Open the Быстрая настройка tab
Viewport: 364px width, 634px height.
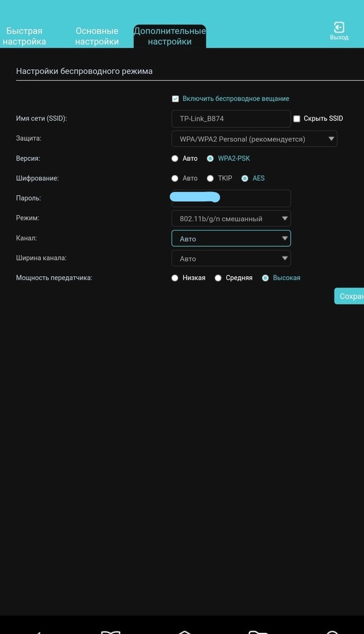pos(24,36)
